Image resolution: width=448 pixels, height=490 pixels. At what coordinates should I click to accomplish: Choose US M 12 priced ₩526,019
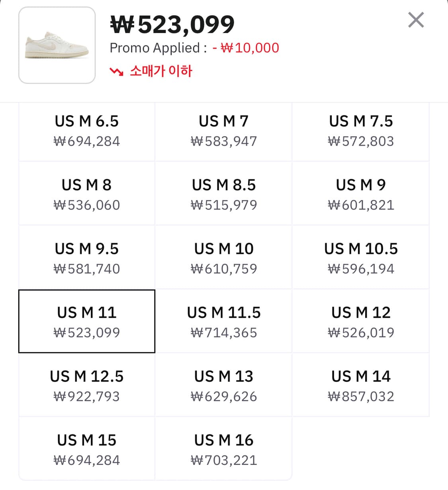[361, 322]
